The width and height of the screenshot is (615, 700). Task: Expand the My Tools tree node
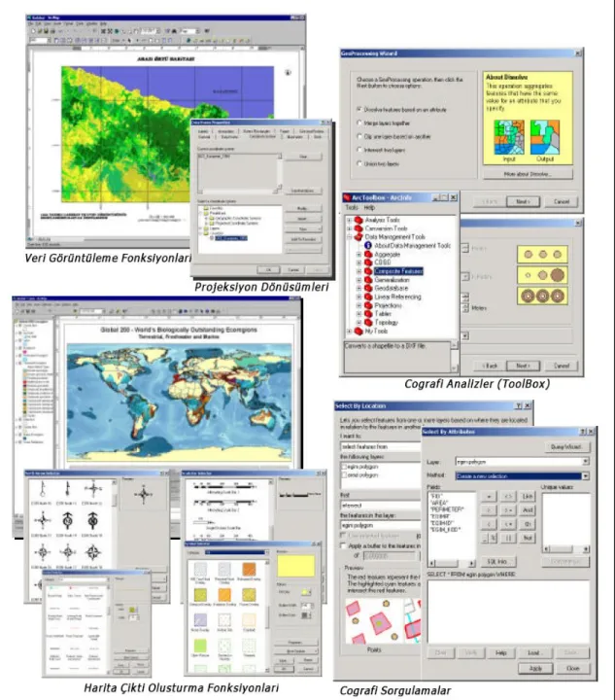coord(349,332)
